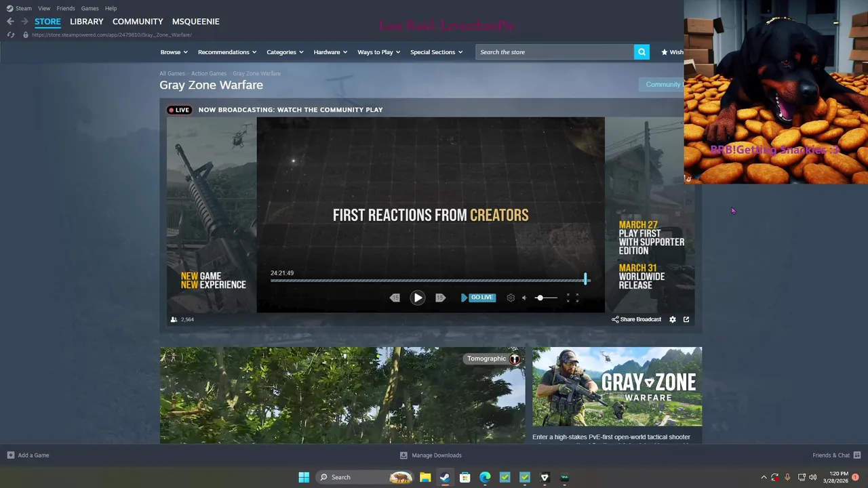This screenshot has width=868, height=488.
Task: Click the Tomographic broadcaster badge
Action: pos(493,359)
